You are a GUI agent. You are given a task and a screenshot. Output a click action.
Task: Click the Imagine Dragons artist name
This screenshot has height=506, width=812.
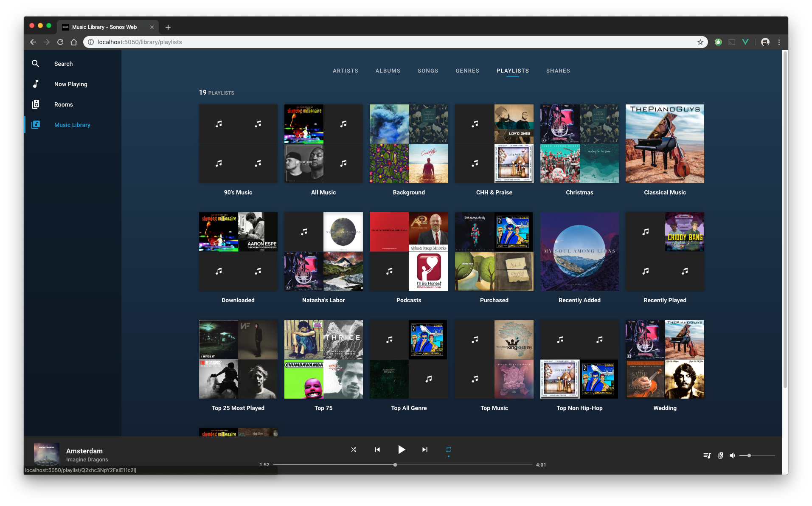point(87,460)
